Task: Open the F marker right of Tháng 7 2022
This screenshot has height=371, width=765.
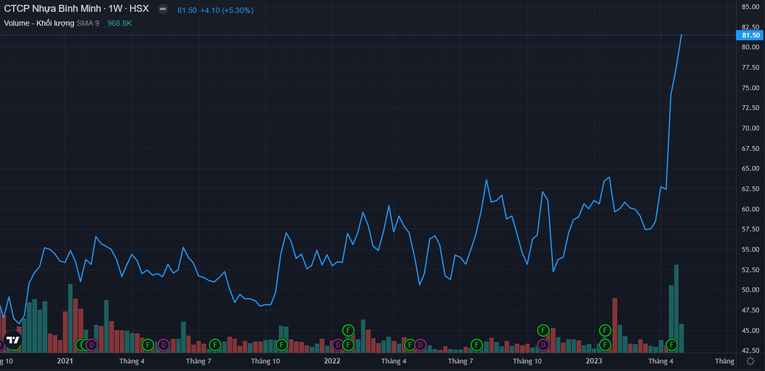Action: click(x=477, y=345)
